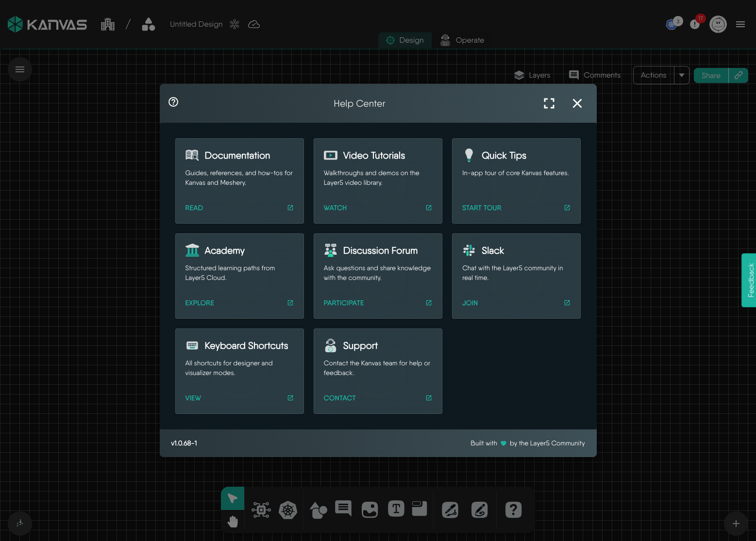Click the design pattern icon beside Untitled Design
This screenshot has height=541, width=756.
(235, 24)
